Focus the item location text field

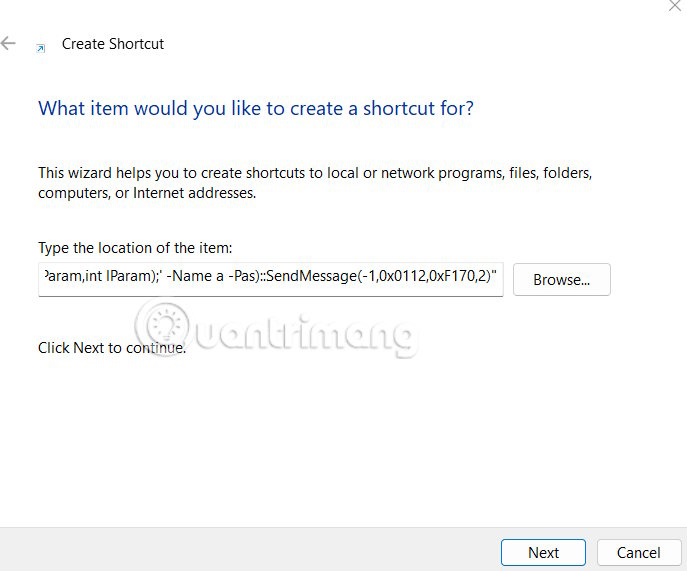tap(270, 280)
